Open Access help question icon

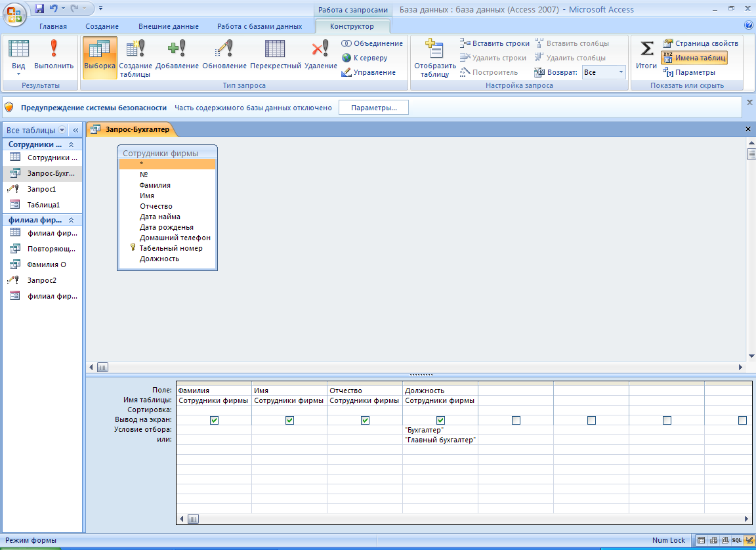click(748, 26)
